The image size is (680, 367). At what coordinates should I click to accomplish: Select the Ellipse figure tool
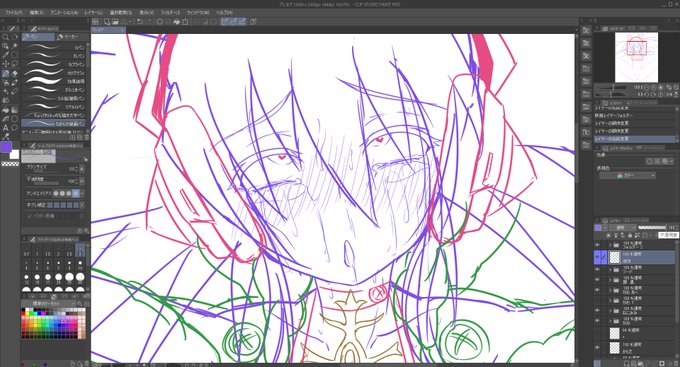[x=15, y=119]
